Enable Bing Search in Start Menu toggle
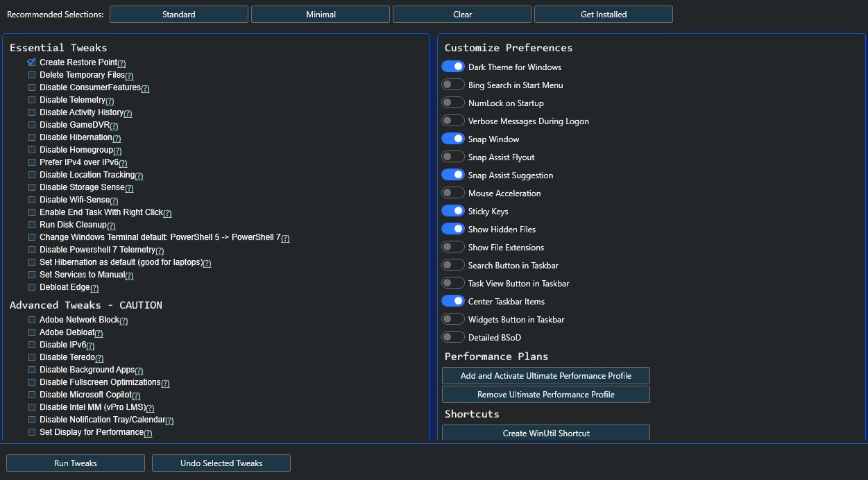868x480 pixels. tap(453, 85)
